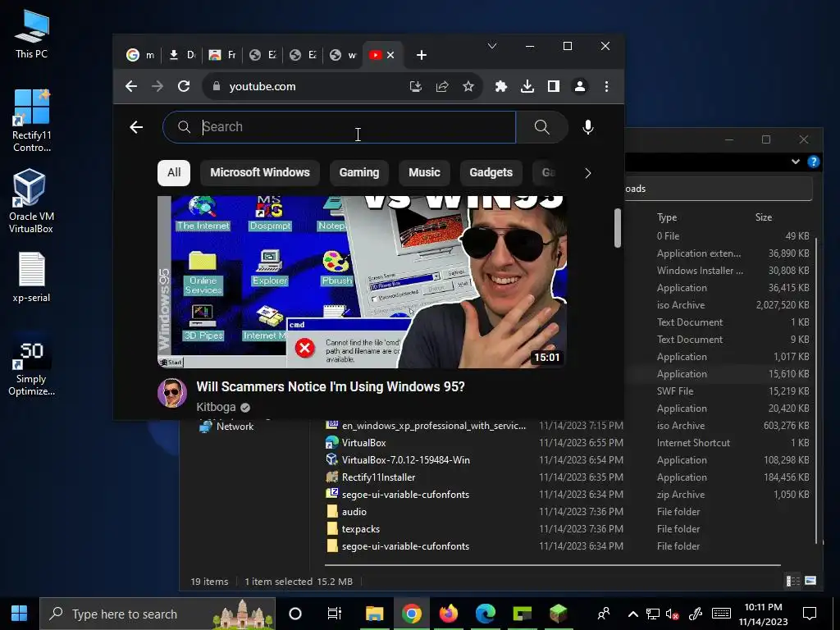Start voice search with microphone
The height and width of the screenshot is (630, 840).
click(587, 127)
